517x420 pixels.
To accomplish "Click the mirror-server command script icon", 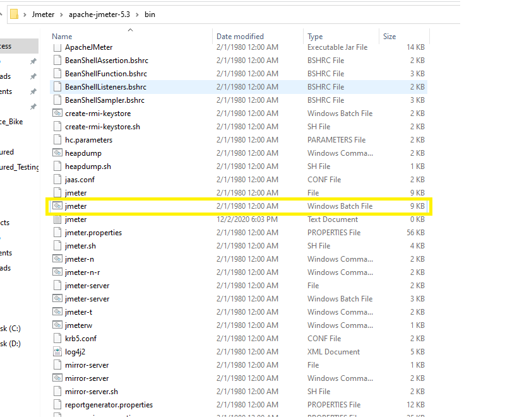I will coord(57,378).
